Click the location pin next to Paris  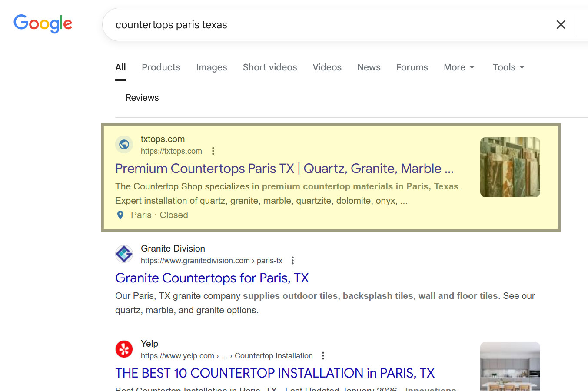coord(120,215)
